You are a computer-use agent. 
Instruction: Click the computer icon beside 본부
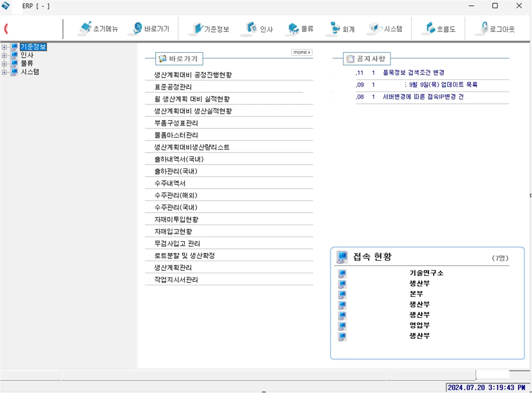pos(342,294)
